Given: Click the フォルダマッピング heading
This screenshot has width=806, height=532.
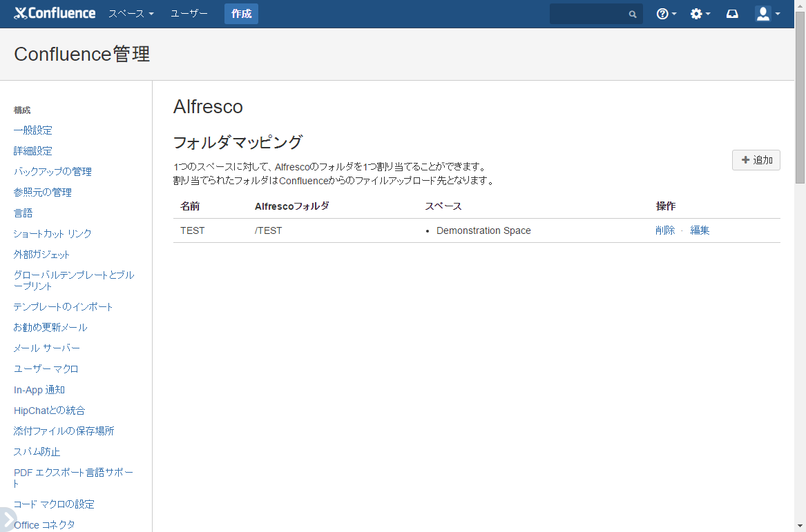Looking at the screenshot, I should (x=238, y=142).
